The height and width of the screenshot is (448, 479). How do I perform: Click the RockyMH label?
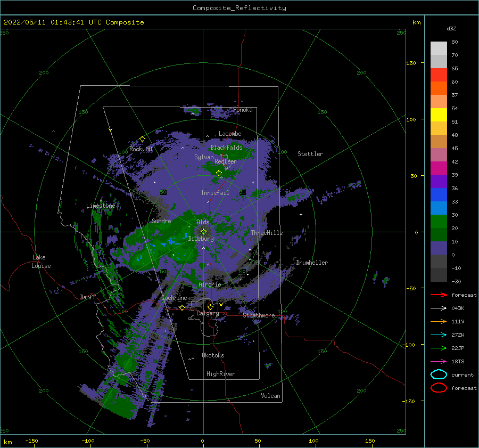141,149
